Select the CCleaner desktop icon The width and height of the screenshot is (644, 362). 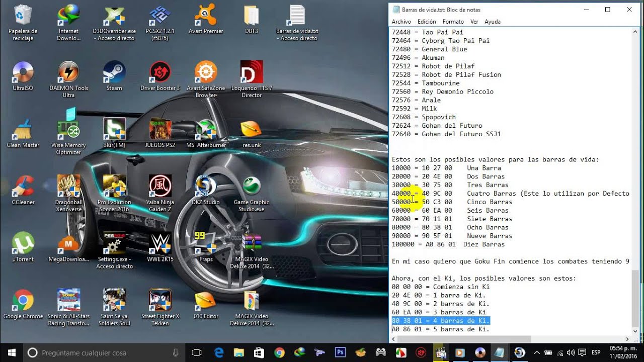pyautogui.click(x=23, y=191)
